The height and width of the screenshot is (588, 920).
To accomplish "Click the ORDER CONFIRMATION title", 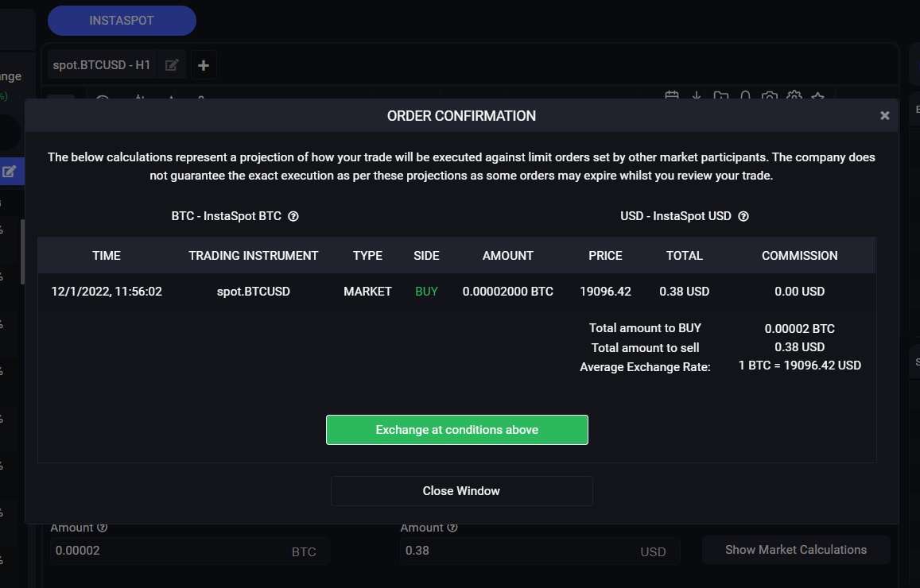I will pyautogui.click(x=462, y=116).
